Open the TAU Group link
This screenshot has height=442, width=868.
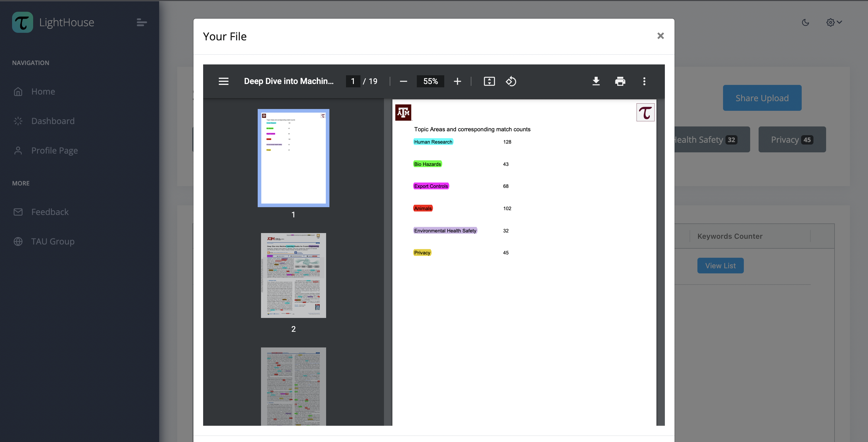point(53,242)
